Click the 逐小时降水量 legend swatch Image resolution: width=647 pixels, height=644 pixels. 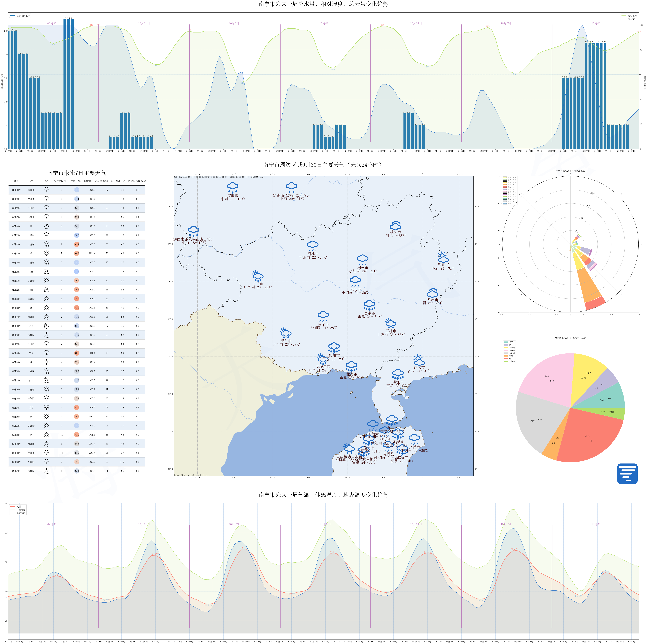coord(12,16)
